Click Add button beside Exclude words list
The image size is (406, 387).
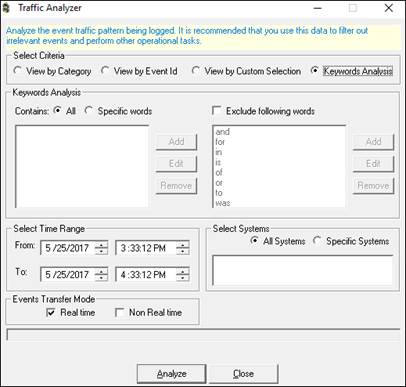click(x=373, y=142)
